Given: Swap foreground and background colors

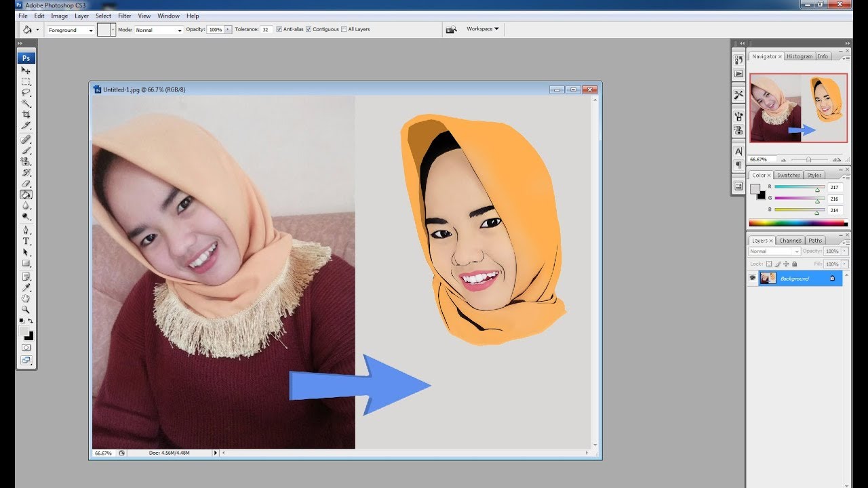Looking at the screenshot, I should [30, 321].
